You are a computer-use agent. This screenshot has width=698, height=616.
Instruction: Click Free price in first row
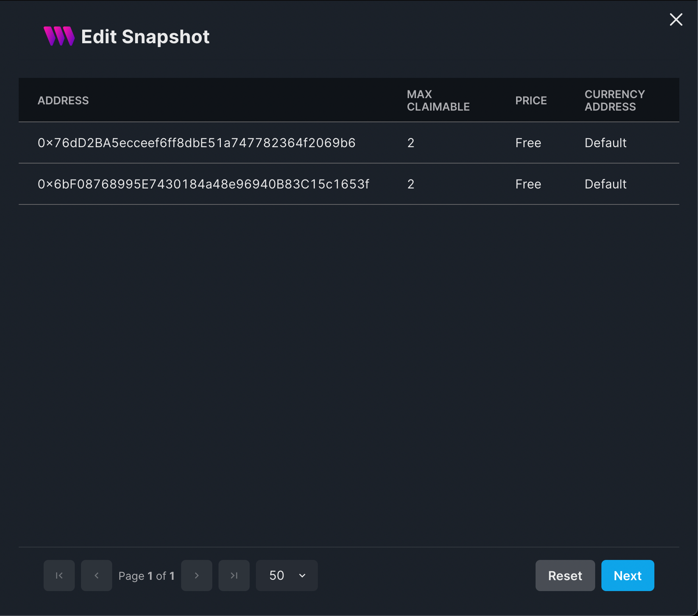point(528,143)
